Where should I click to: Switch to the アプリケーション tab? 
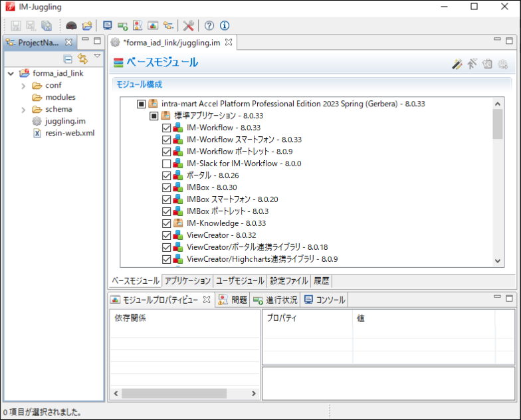tap(187, 281)
